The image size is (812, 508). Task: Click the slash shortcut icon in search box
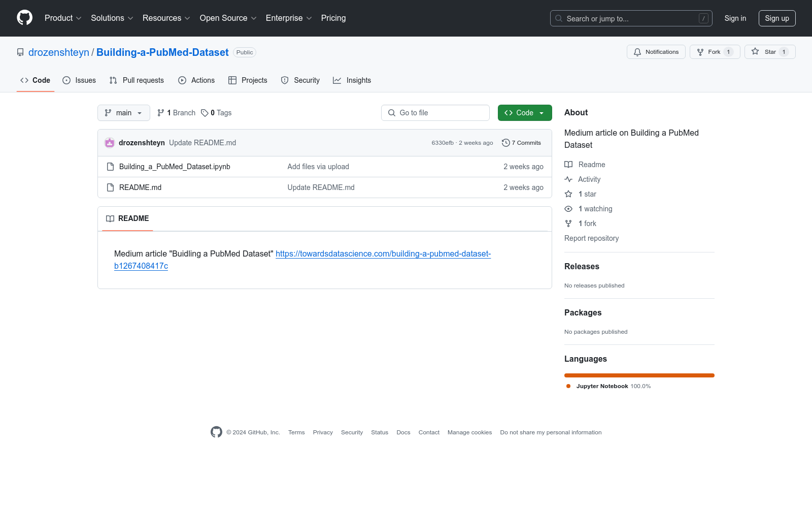703,18
